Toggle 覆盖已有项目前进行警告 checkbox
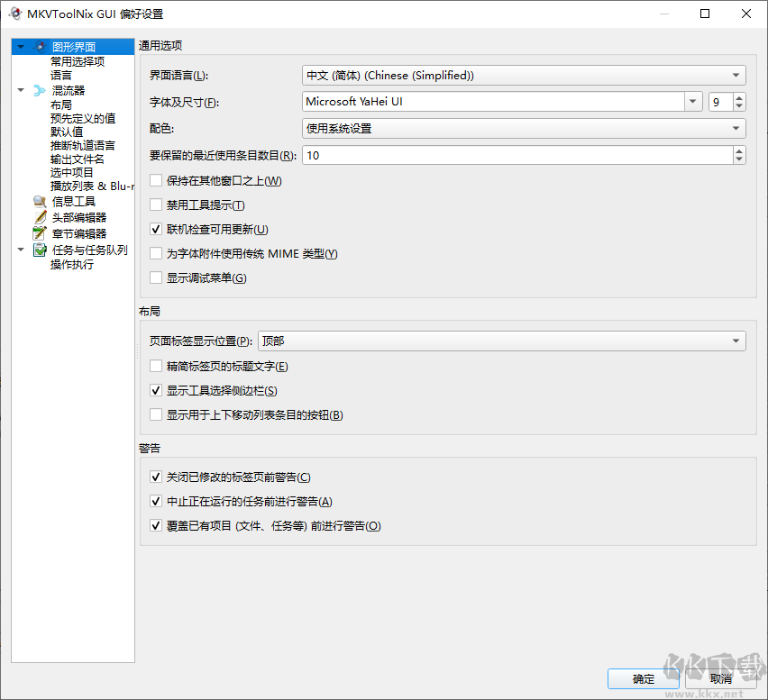768x700 pixels. (156, 526)
